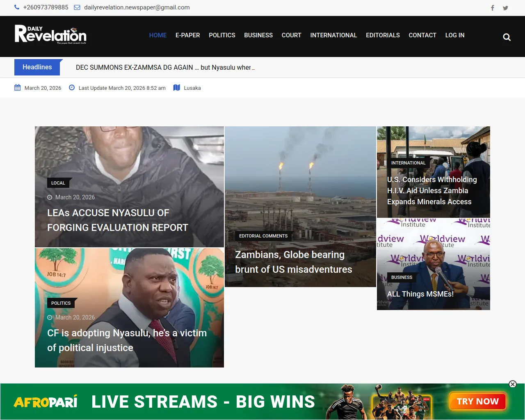Select LOG IN in the navigation
Image resolution: width=525 pixels, height=420 pixels.
pyautogui.click(x=454, y=35)
